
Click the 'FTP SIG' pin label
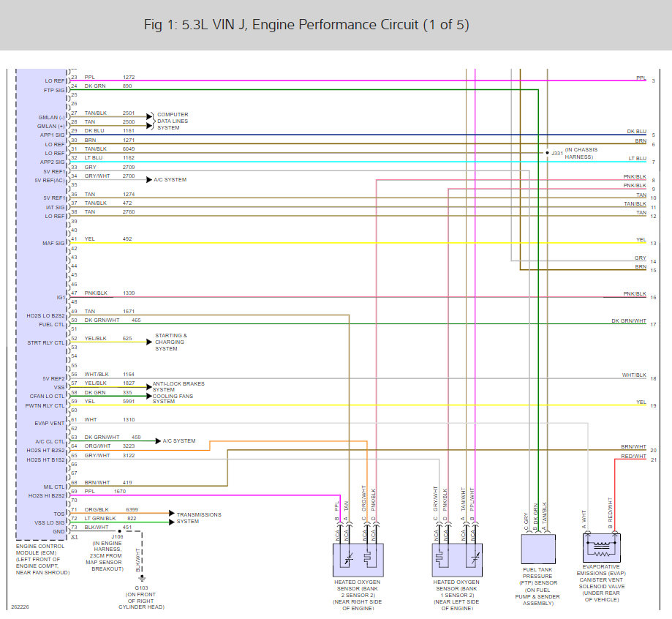(54, 91)
